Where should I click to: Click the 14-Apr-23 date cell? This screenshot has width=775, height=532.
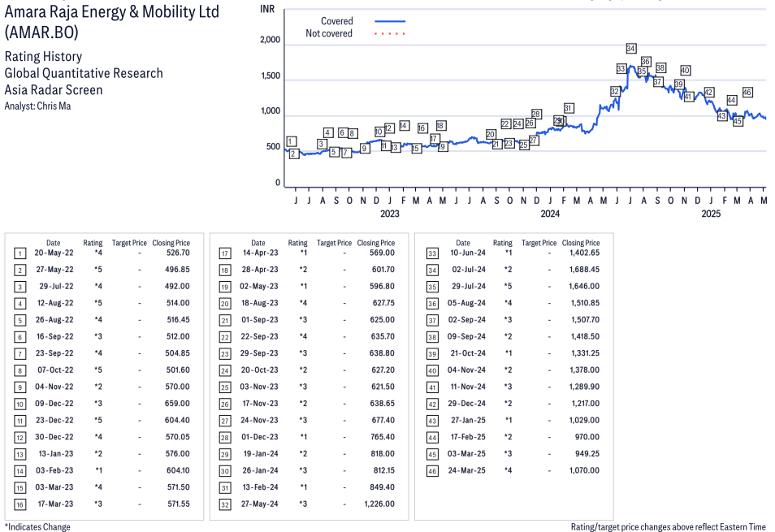point(261,253)
